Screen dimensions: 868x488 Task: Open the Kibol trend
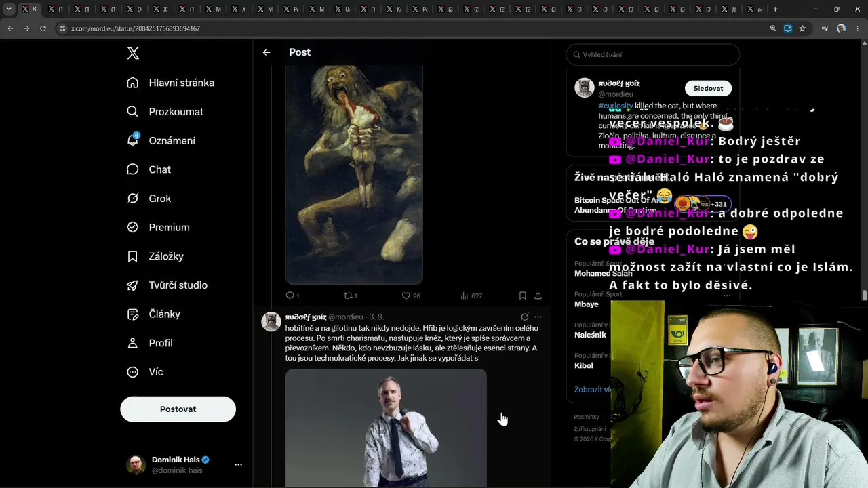(x=584, y=365)
